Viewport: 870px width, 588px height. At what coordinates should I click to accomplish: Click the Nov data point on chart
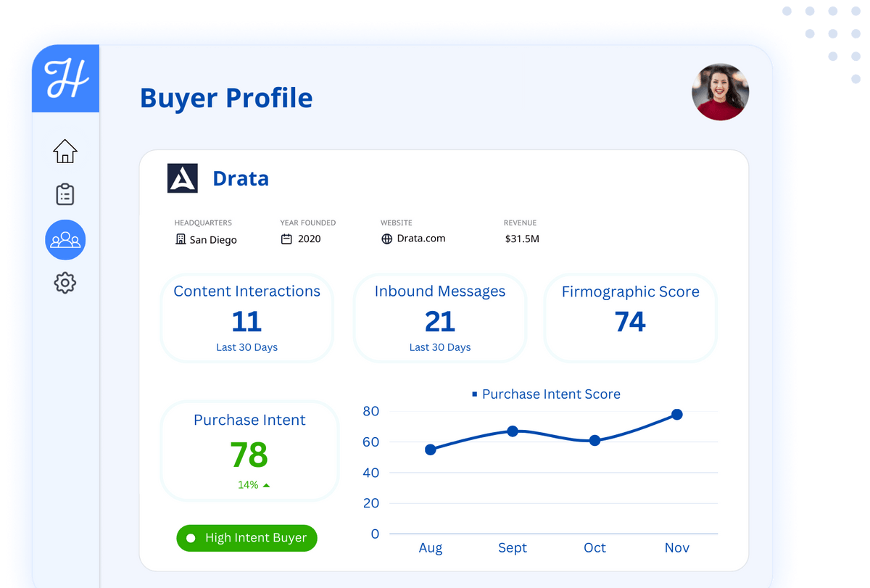point(676,415)
